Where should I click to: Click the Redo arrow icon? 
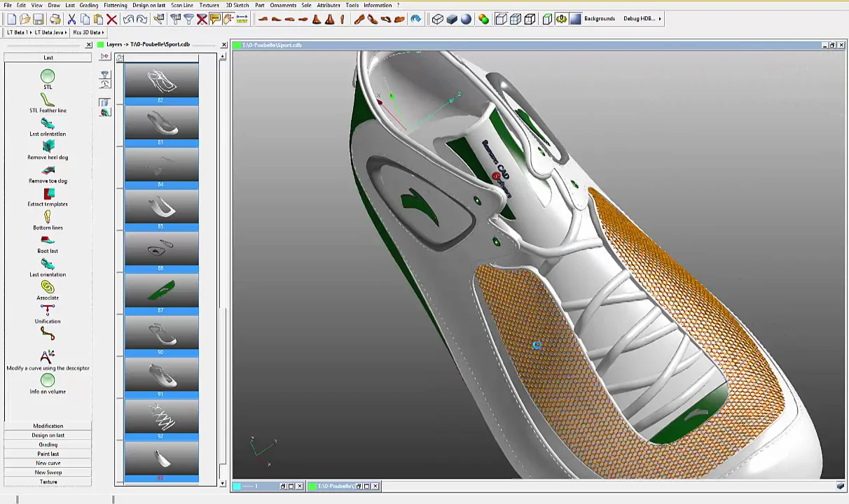tap(141, 19)
